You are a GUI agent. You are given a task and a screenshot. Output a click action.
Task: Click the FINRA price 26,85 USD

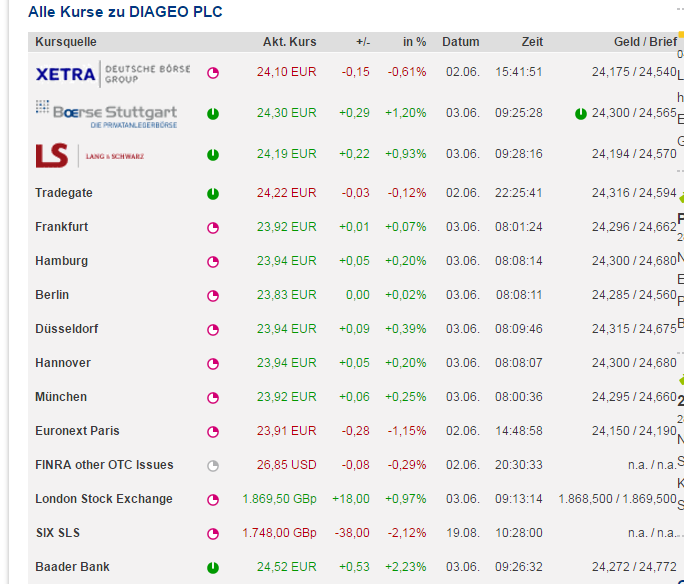tap(287, 465)
